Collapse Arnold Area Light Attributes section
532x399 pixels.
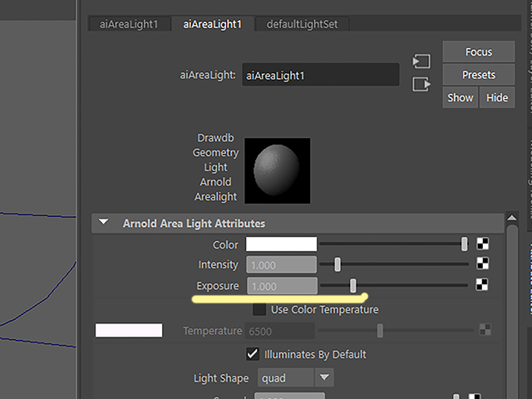coord(103,222)
